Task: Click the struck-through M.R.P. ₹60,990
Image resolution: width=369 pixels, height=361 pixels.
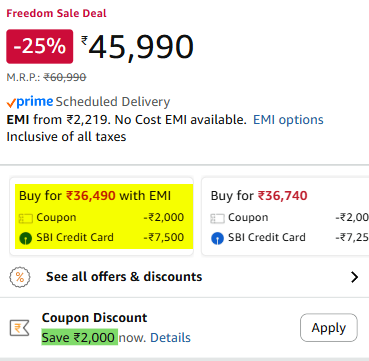Action: tap(65, 78)
